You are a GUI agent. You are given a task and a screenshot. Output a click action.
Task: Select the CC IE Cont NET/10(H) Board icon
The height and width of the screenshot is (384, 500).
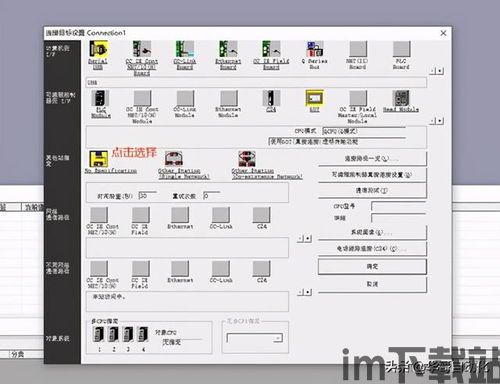pyautogui.click(x=142, y=49)
